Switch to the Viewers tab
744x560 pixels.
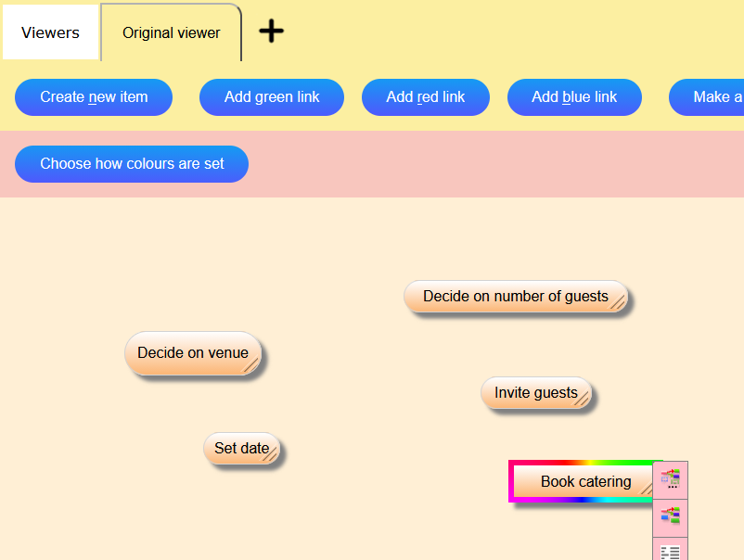50,32
